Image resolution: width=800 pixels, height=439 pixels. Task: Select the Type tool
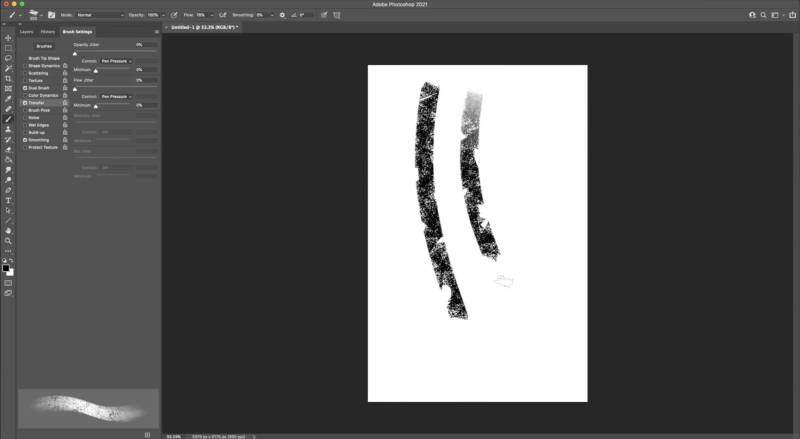8,200
